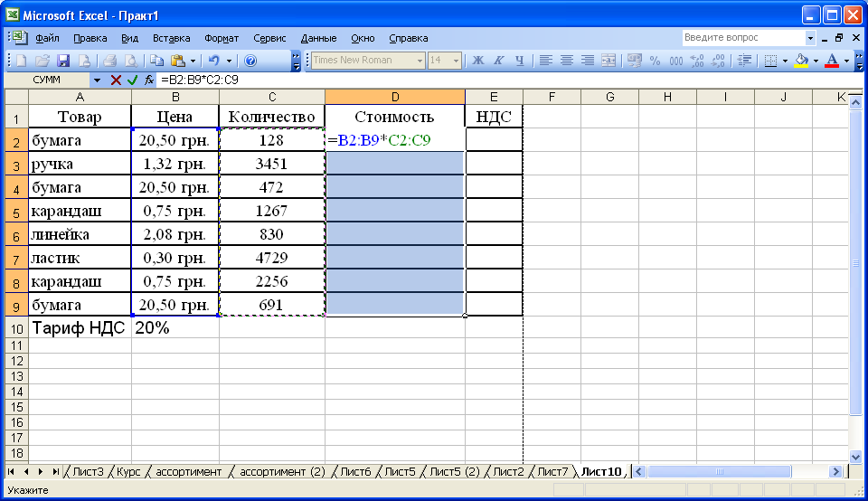The width and height of the screenshot is (868, 501).
Task: Open fill color dropdown arrow
Action: coord(816,61)
